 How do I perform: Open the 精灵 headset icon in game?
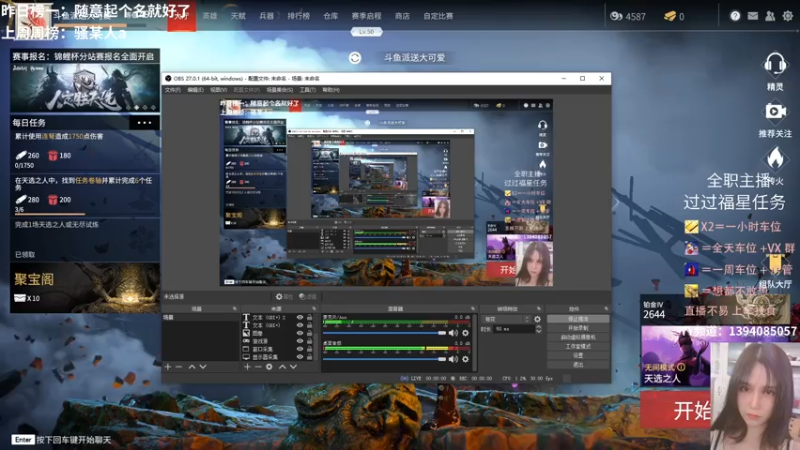click(x=775, y=64)
